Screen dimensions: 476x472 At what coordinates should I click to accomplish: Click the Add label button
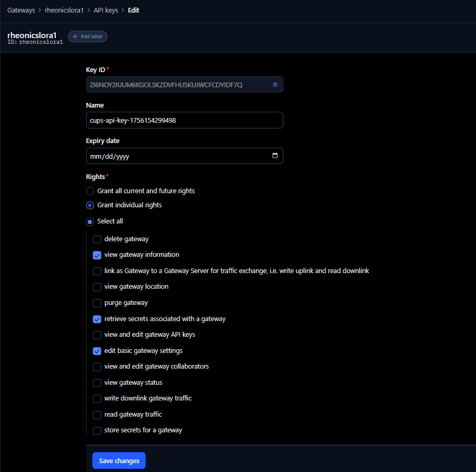[x=88, y=37]
